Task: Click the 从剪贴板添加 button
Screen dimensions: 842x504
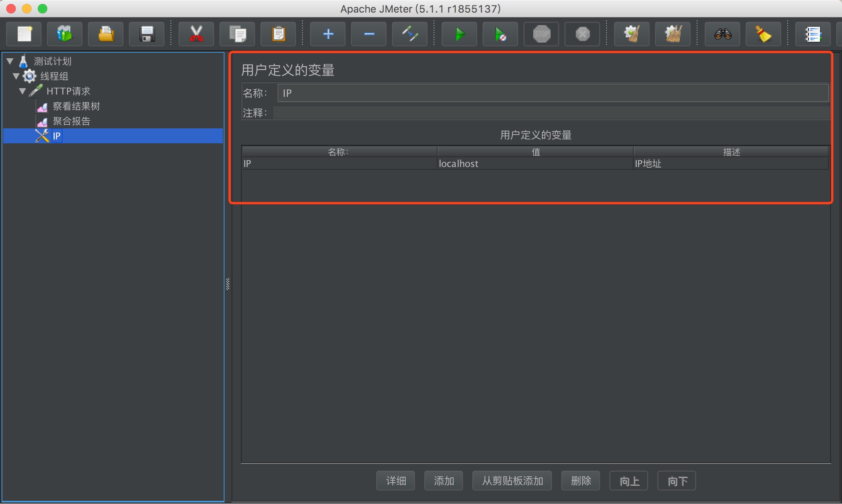Action: [x=512, y=481]
